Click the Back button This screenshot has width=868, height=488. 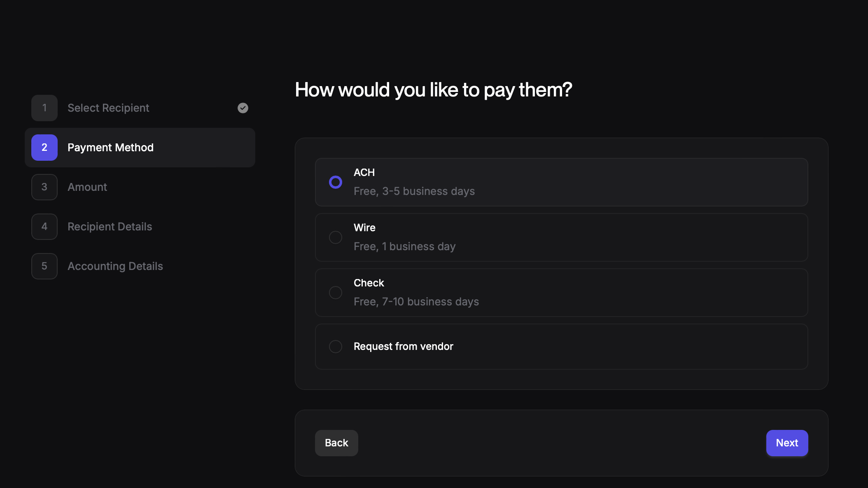336,443
